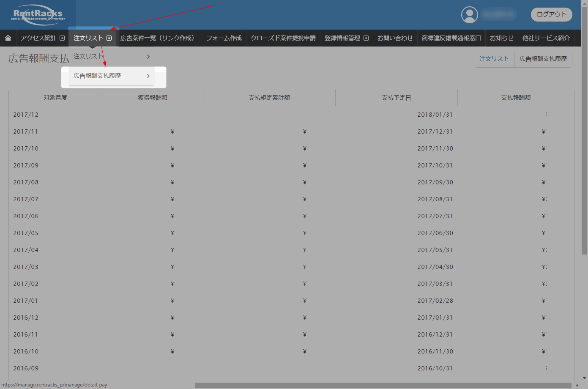
Task: Open the アクセス統計 menu
Action: click(38, 38)
